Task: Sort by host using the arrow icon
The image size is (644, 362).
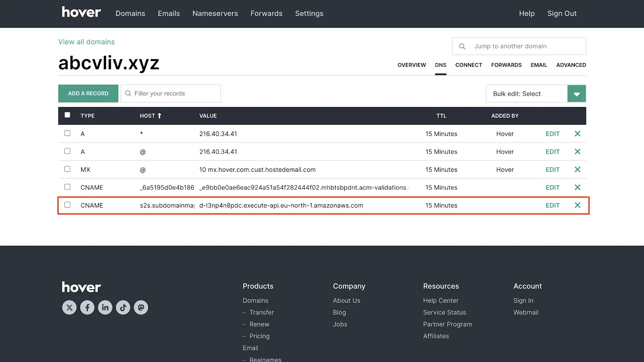Action: [159, 116]
